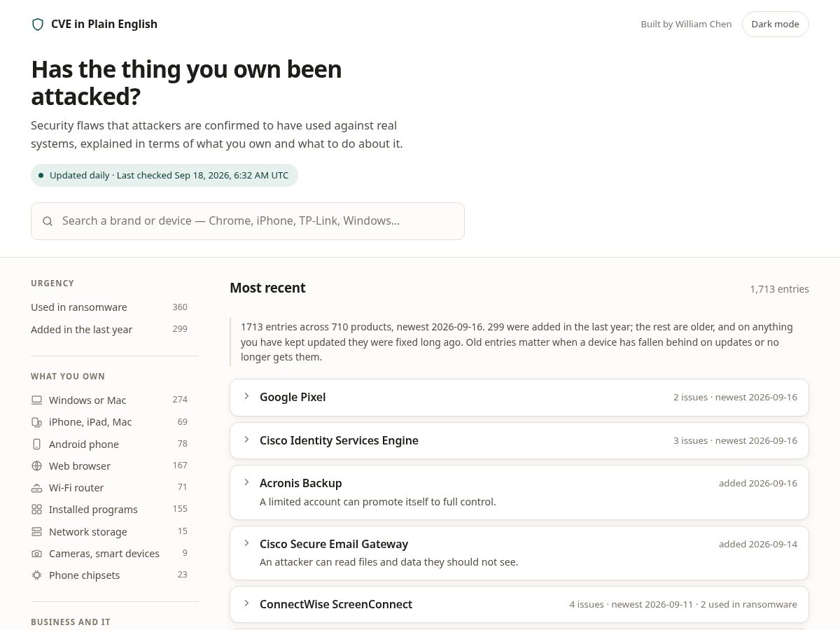This screenshot has width=840, height=630.
Task: Click the search magnifier icon
Action: click(48, 221)
